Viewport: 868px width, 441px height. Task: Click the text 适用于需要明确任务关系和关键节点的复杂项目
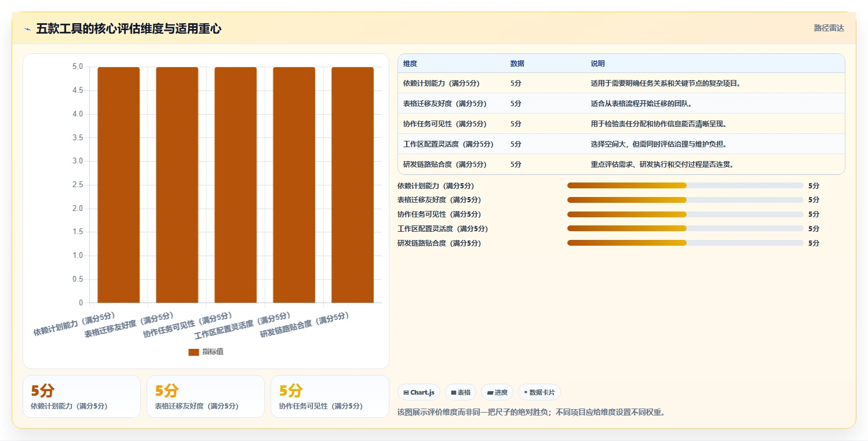(666, 83)
